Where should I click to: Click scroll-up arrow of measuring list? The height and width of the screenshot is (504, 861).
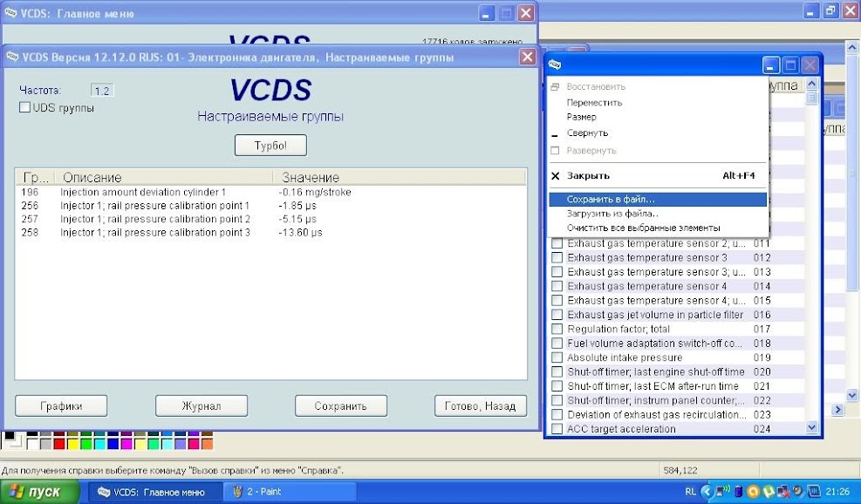(x=811, y=84)
